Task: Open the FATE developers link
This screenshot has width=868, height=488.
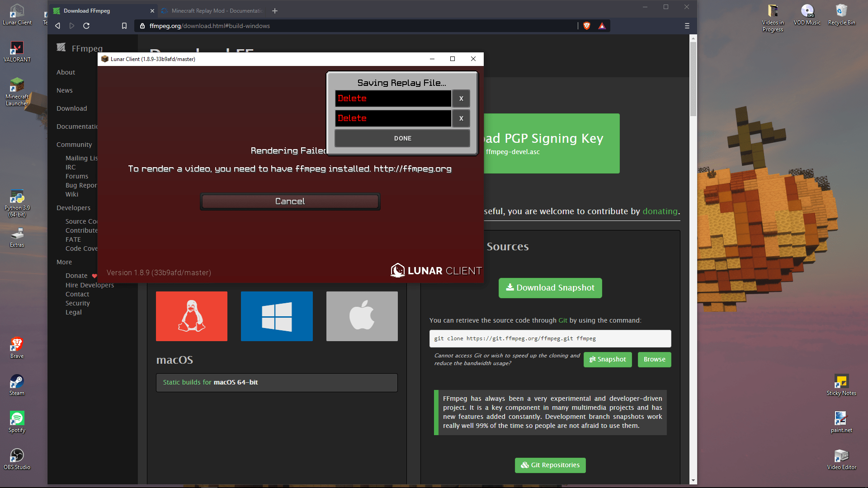Action: pos(73,239)
